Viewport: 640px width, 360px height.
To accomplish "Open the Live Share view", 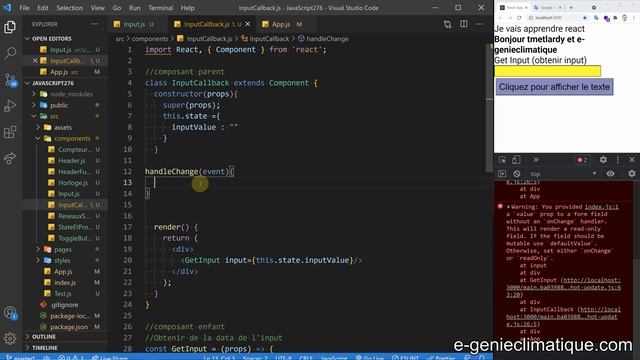I will (10, 158).
